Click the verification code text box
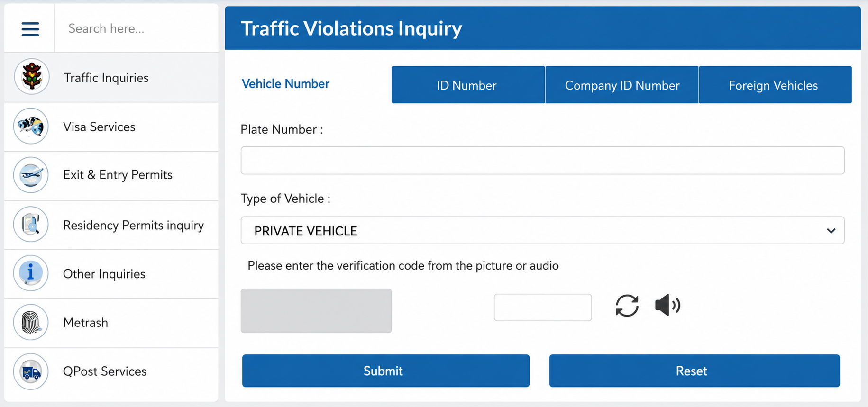 pos(543,308)
